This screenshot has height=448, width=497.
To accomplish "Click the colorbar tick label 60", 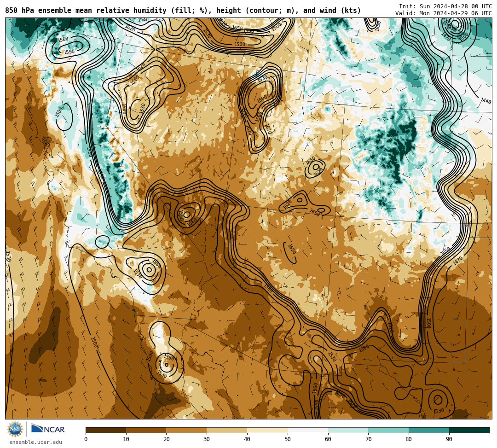I will point(328,439).
